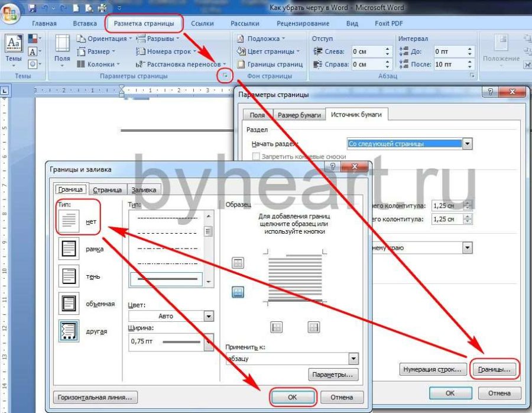
Task: Open Номера строк menu
Action: point(166,51)
